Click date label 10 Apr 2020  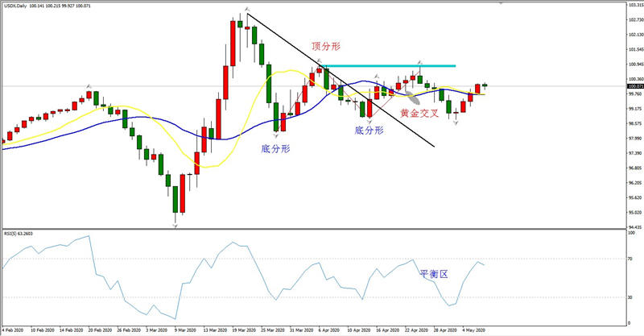click(359, 330)
